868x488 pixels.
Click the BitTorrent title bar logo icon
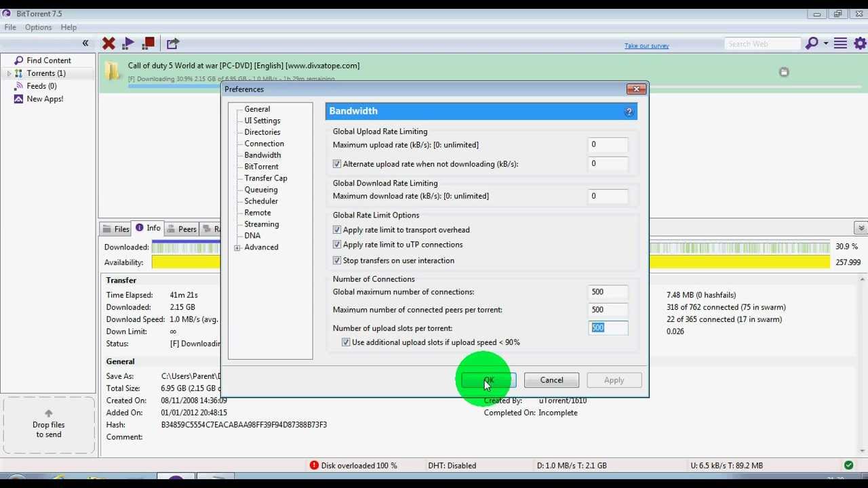6,14
